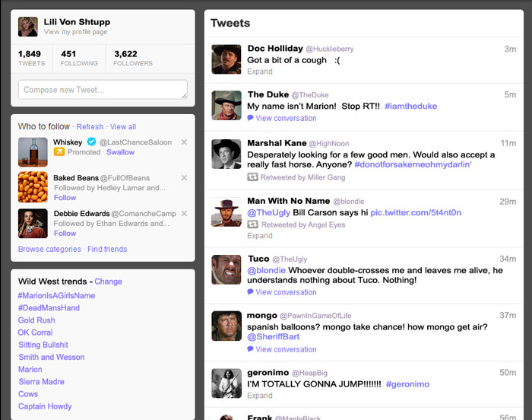Open the Gold Rush trend

pyautogui.click(x=36, y=320)
